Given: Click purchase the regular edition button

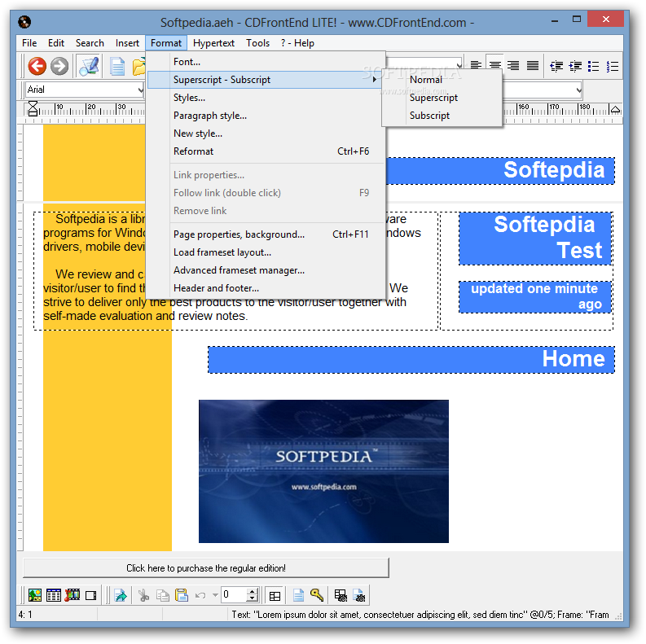Looking at the screenshot, I should tap(206, 567).
